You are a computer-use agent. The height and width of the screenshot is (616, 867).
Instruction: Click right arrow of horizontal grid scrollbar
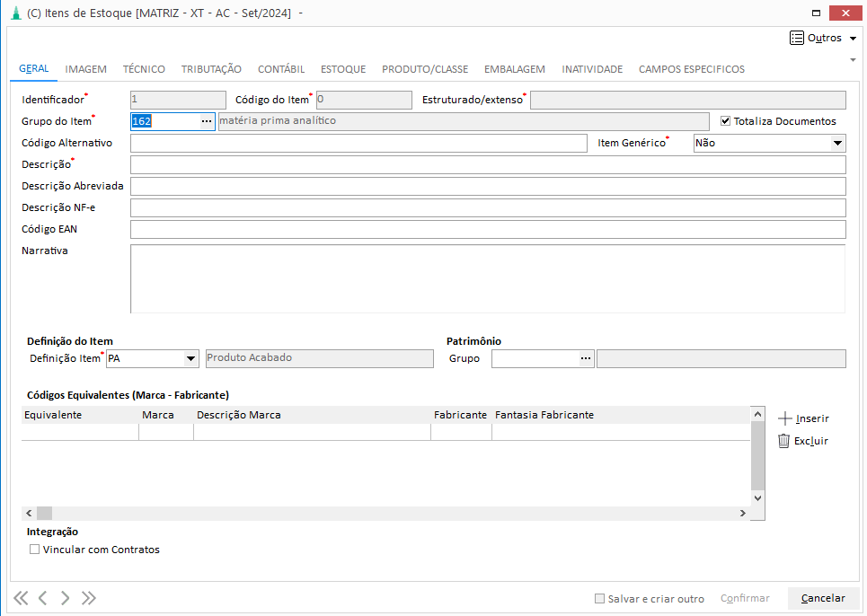point(743,514)
